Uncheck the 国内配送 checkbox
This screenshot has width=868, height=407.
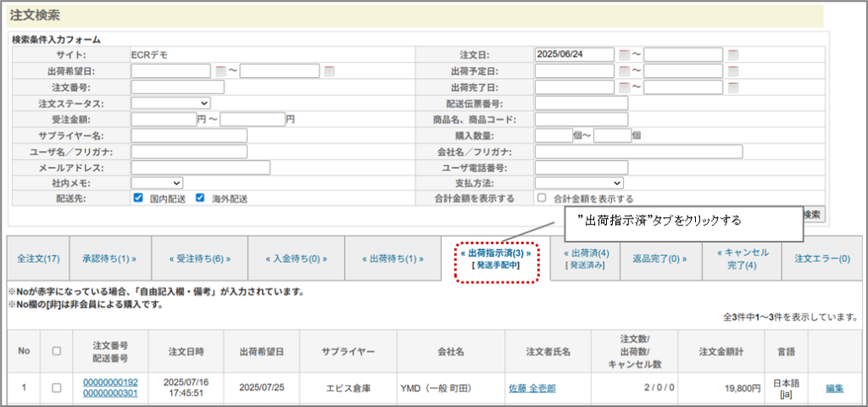pyautogui.click(x=138, y=198)
